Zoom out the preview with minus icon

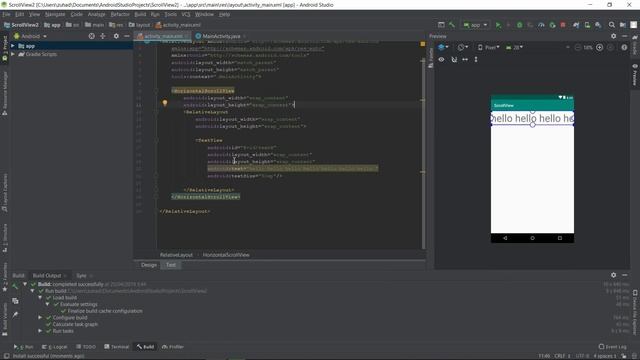(x=578, y=47)
